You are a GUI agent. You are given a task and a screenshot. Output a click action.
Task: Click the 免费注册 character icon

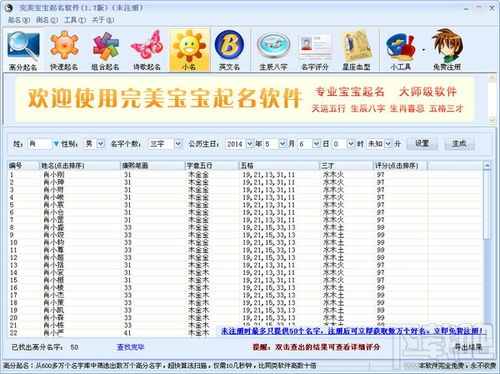[x=447, y=50]
